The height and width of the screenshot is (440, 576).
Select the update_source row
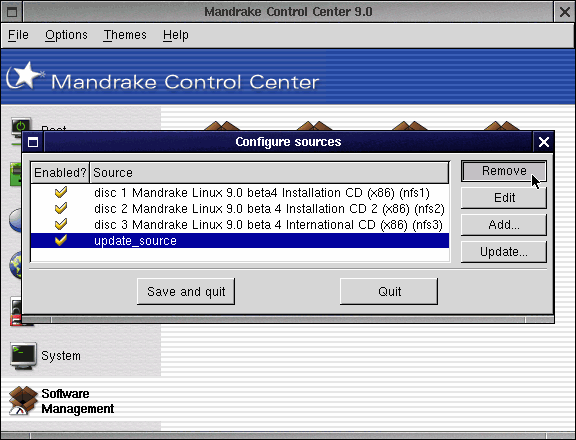[x=240, y=241]
